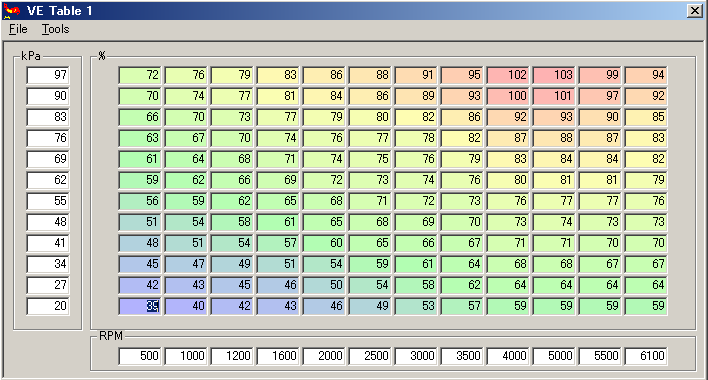Select VE cell 89 in 90 kPa row
This screenshot has height=380, width=708.
click(x=416, y=96)
